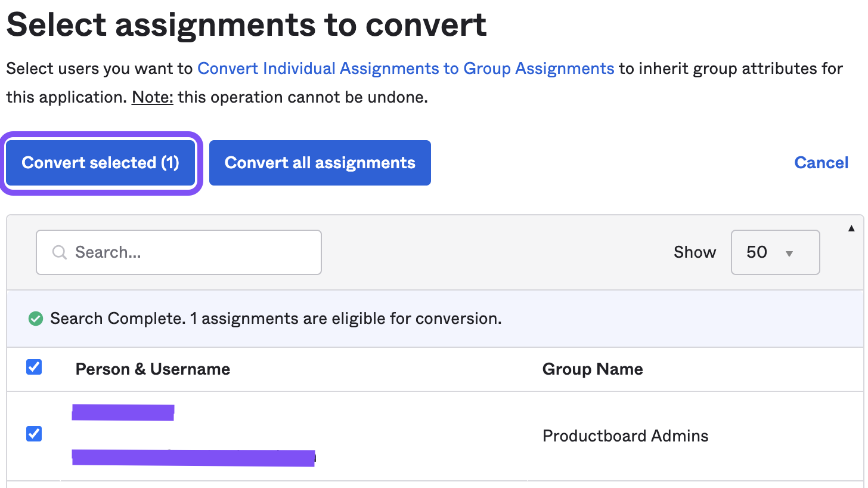Viewport: 868px width, 488px height.
Task: Toggle the select-all header checkbox
Action: [x=34, y=367]
